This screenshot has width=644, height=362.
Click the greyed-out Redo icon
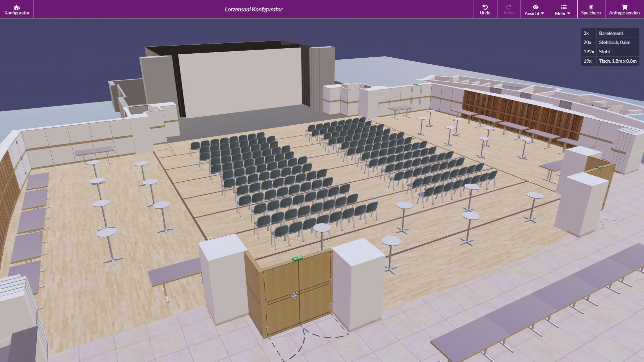click(x=508, y=7)
